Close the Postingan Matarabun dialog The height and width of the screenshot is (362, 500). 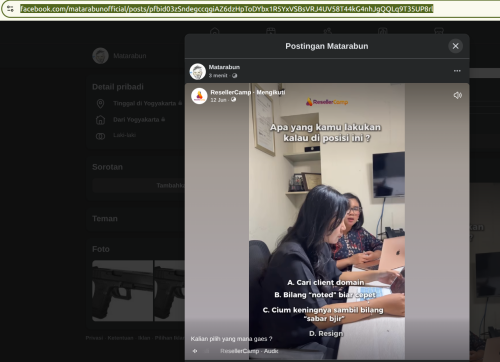[x=456, y=46]
